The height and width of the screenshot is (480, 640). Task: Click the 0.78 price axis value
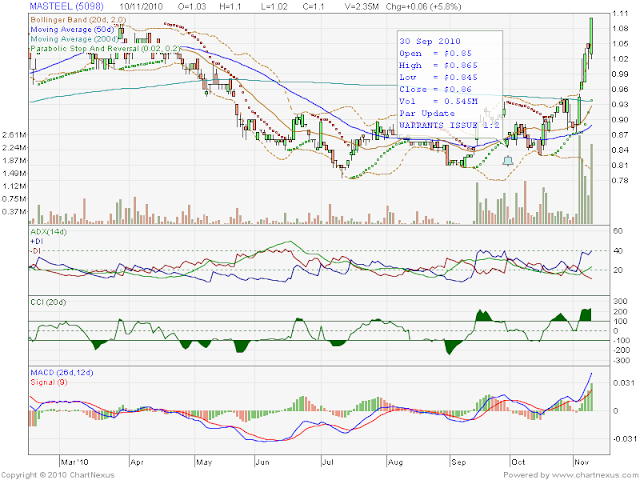click(620, 180)
